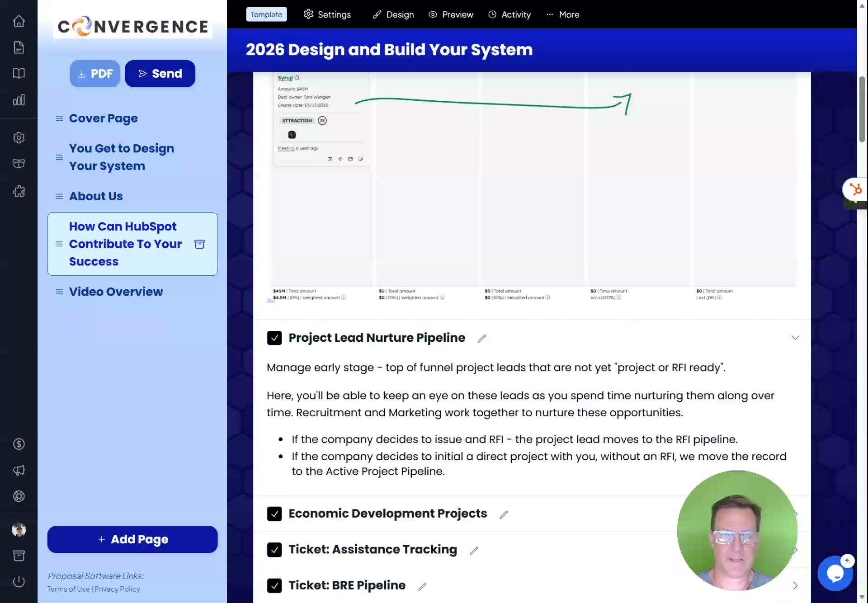Open the Integrations puzzle piece icon

pos(19,191)
